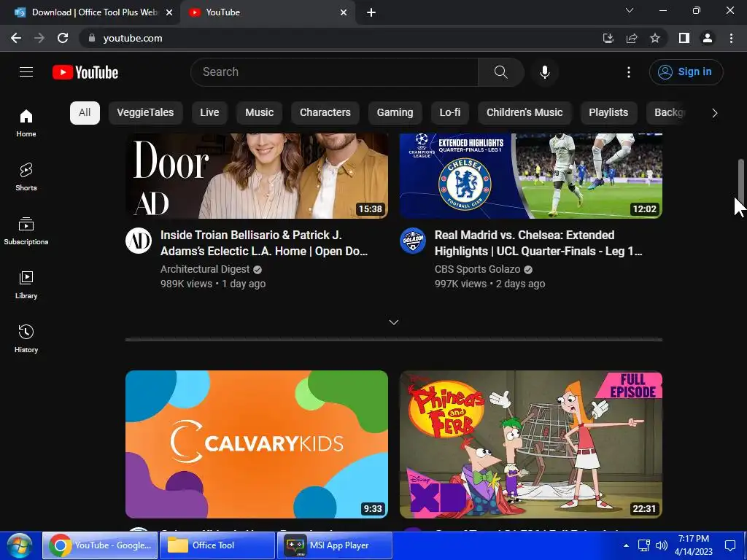Share this page using the share icon
747x560 pixels.
[x=632, y=38]
